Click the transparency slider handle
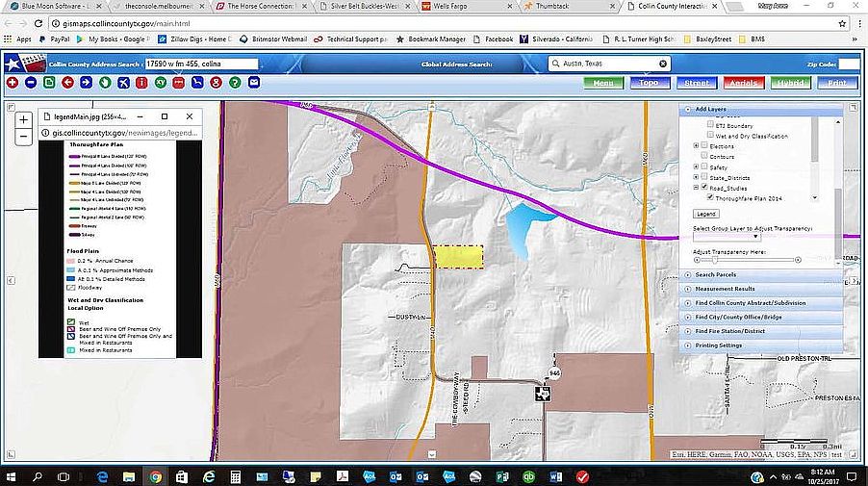This screenshot has width=868, height=486. point(715,260)
